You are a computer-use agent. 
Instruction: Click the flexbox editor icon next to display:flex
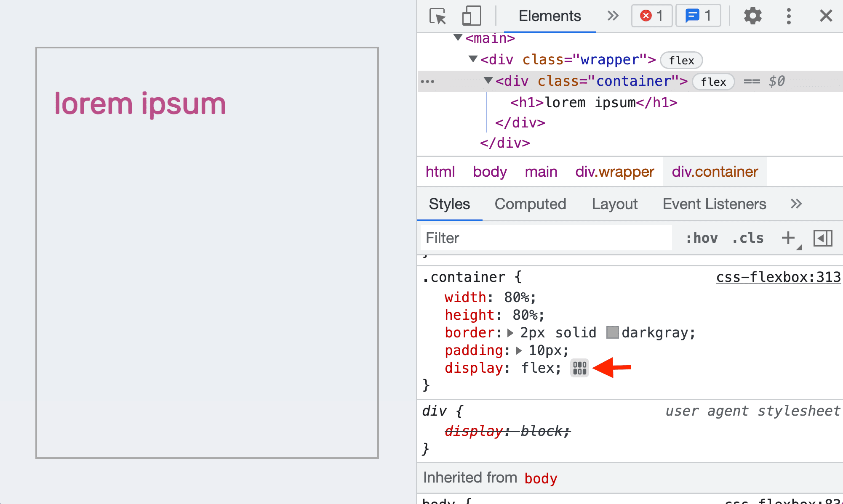(x=578, y=368)
